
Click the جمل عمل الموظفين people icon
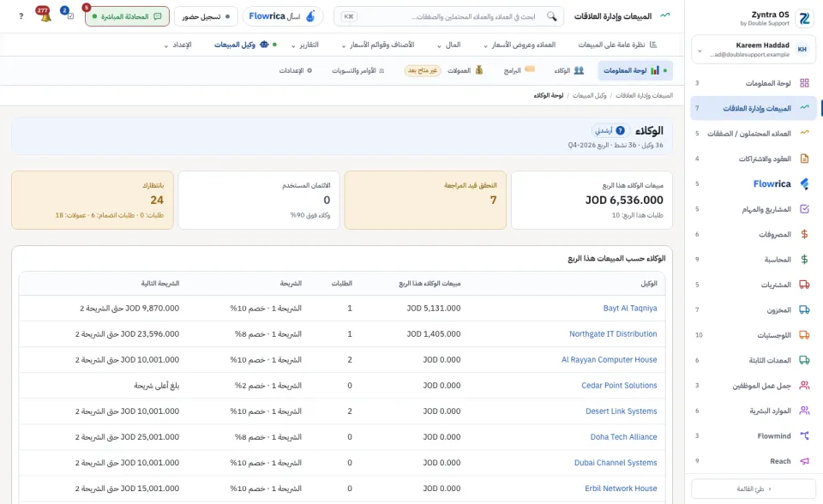tap(804, 386)
